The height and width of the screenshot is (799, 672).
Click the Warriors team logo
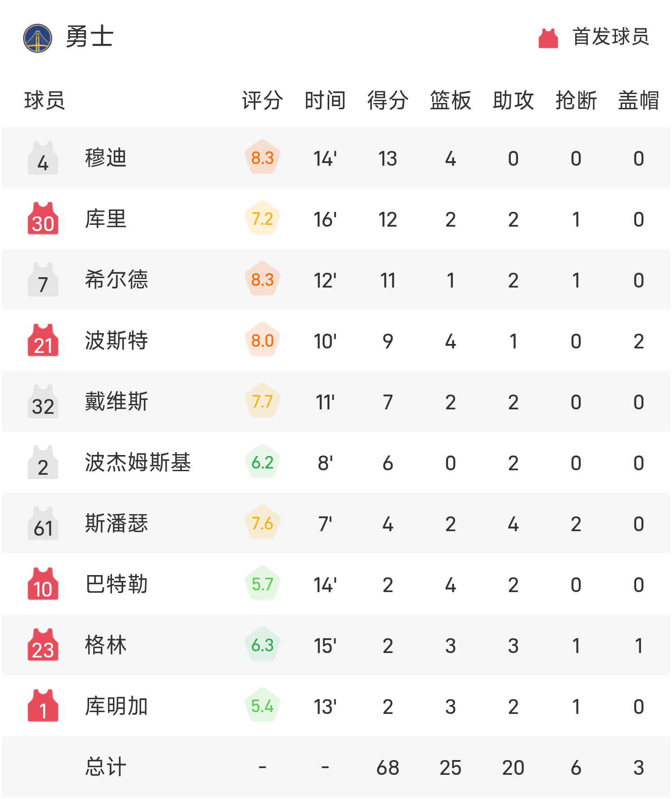pos(38,38)
